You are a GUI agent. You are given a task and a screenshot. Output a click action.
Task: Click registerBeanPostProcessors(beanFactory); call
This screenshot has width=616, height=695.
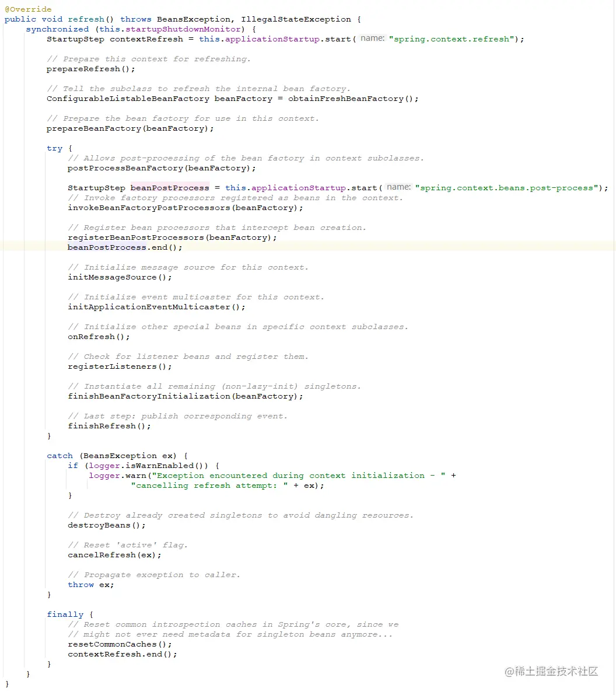[x=172, y=238]
